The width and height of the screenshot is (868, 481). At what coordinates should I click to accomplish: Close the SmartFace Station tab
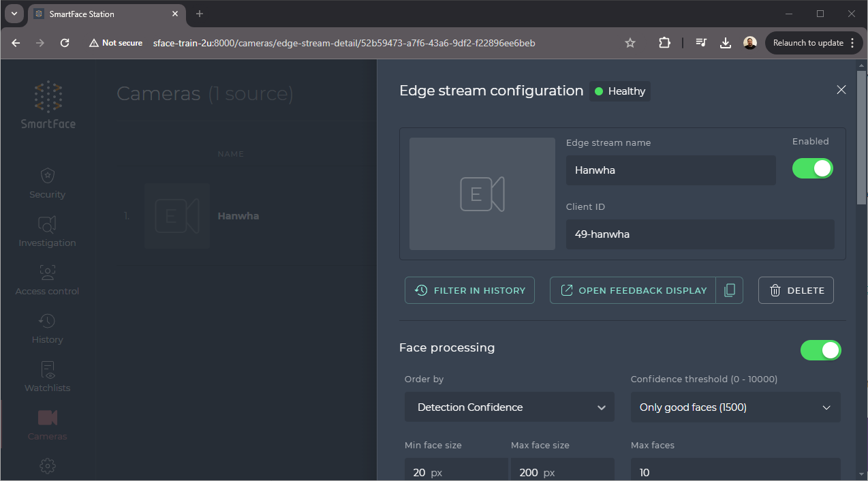tap(175, 14)
